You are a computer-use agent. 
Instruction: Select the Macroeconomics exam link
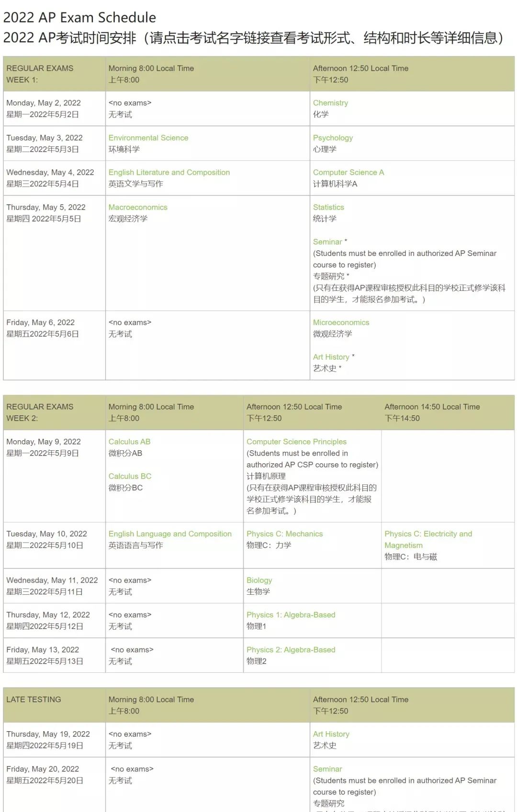point(138,207)
